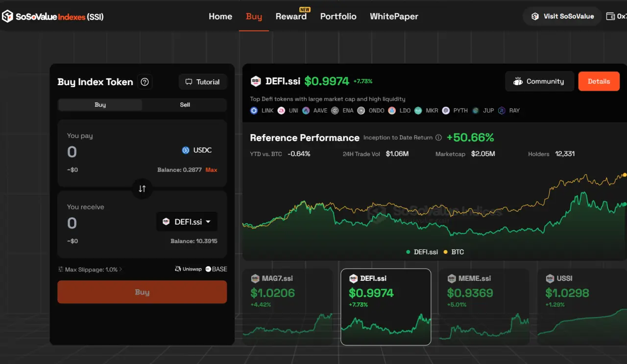The image size is (627, 364).
Task: Select the RAY token icon
Action: tap(502, 111)
